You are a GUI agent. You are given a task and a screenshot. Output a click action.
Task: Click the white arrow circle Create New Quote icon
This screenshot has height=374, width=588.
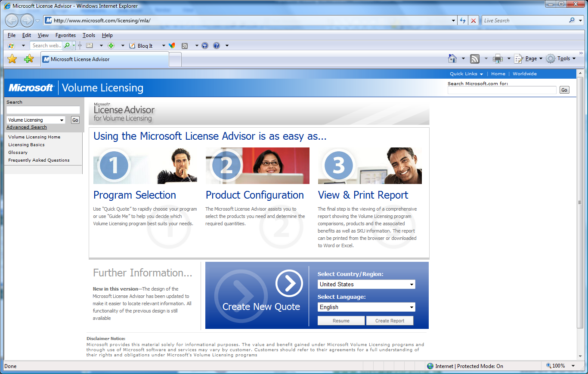[x=289, y=283]
